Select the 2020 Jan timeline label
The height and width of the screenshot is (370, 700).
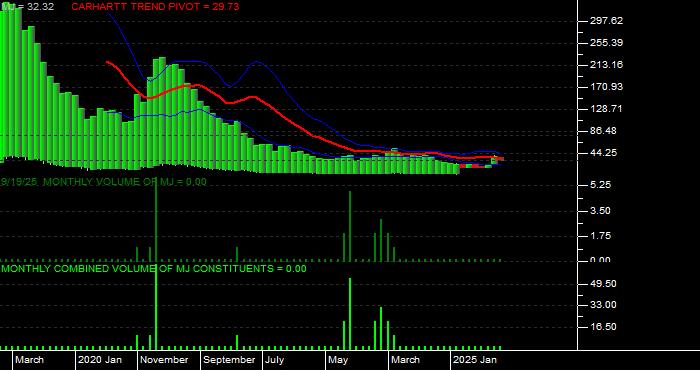point(100,360)
